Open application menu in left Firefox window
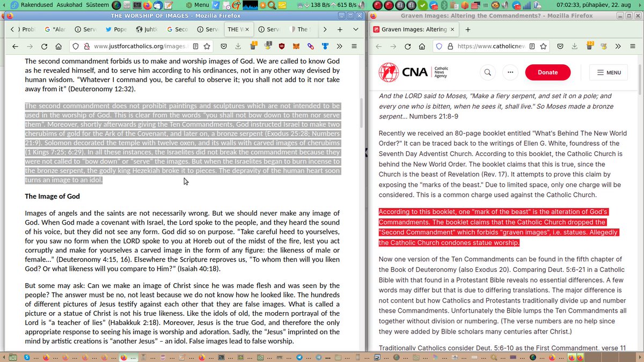Image resolution: width=644 pixels, height=362 pixels. [x=354, y=46]
